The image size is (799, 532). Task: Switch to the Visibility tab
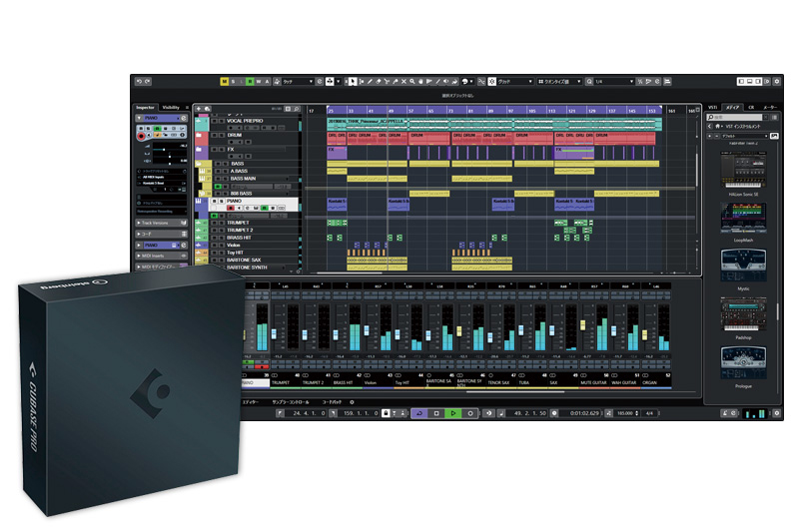point(171,108)
